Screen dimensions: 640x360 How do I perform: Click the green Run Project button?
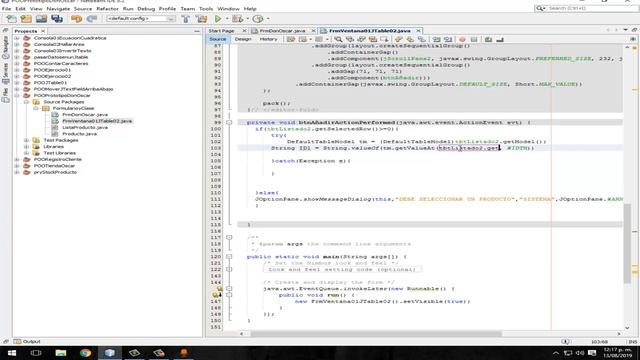218,18
